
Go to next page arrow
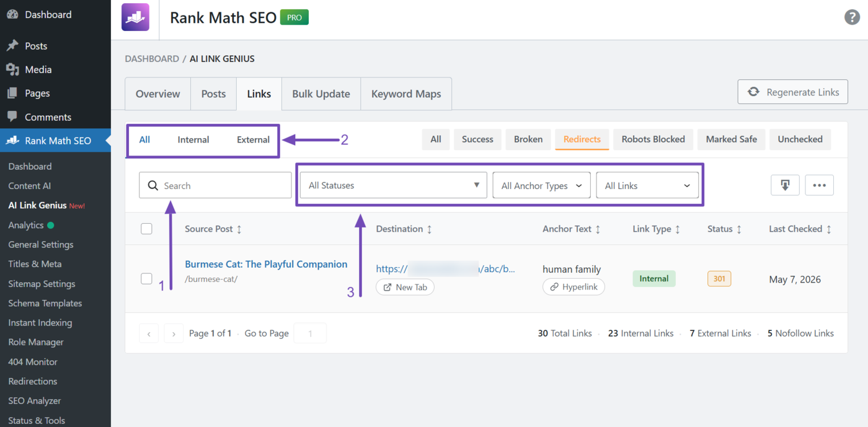pos(174,333)
